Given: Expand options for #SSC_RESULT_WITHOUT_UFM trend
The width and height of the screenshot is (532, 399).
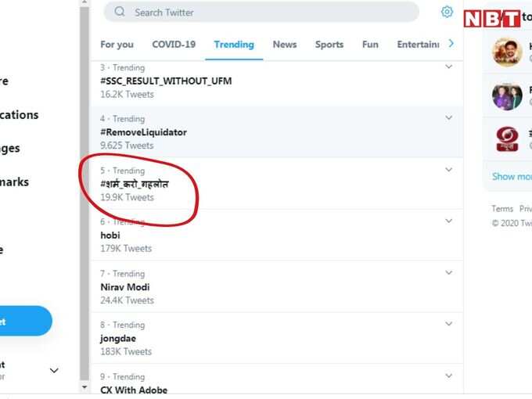Looking at the screenshot, I should [448, 66].
